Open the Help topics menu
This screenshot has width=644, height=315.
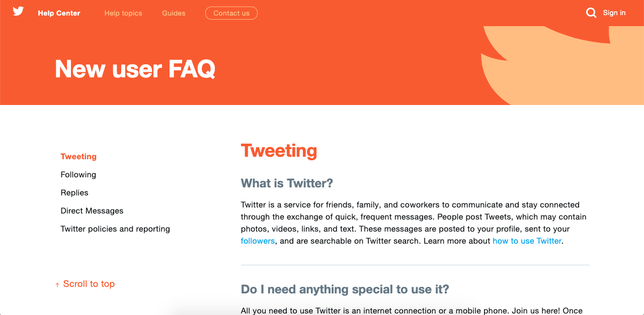point(123,13)
